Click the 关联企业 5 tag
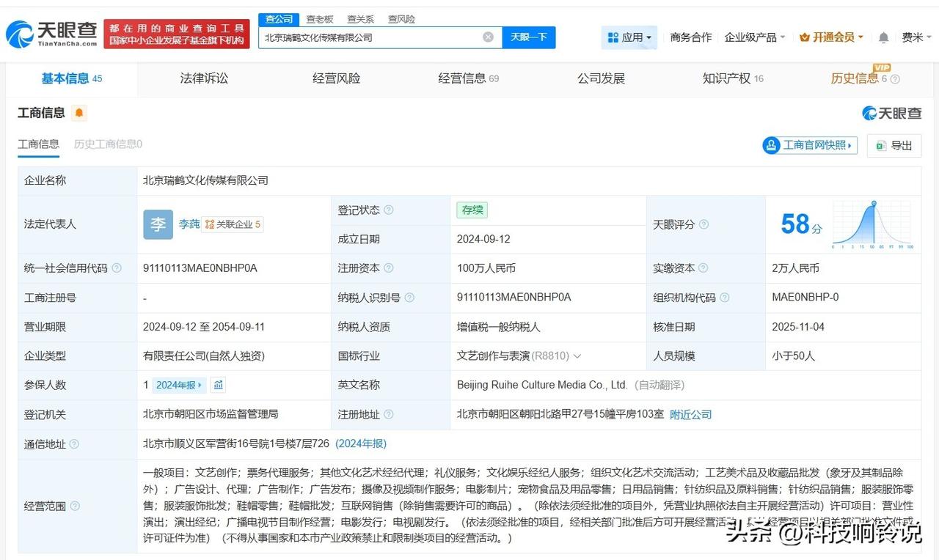This screenshot has height=560, width=939. tap(233, 225)
